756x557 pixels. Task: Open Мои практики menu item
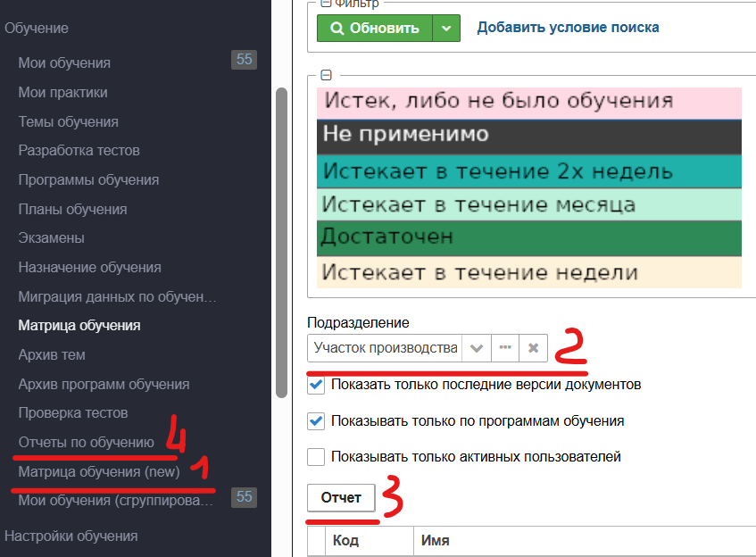click(x=62, y=92)
